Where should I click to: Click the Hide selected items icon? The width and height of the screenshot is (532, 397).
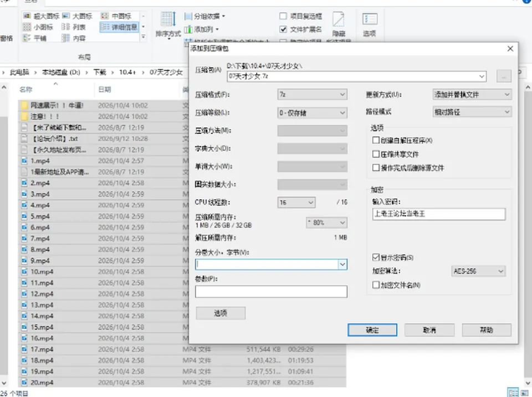point(338,20)
